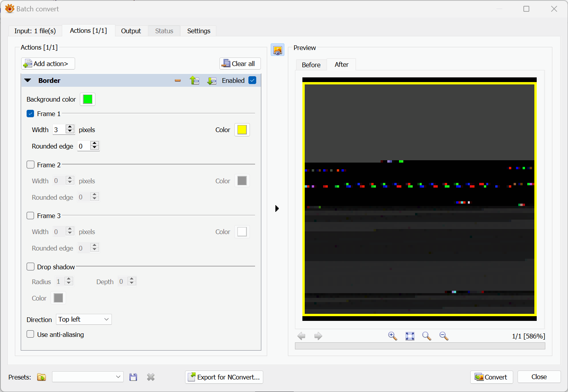Viewport: 568px width, 392px height.
Task: Open the Presets combo box
Action: tap(88, 377)
